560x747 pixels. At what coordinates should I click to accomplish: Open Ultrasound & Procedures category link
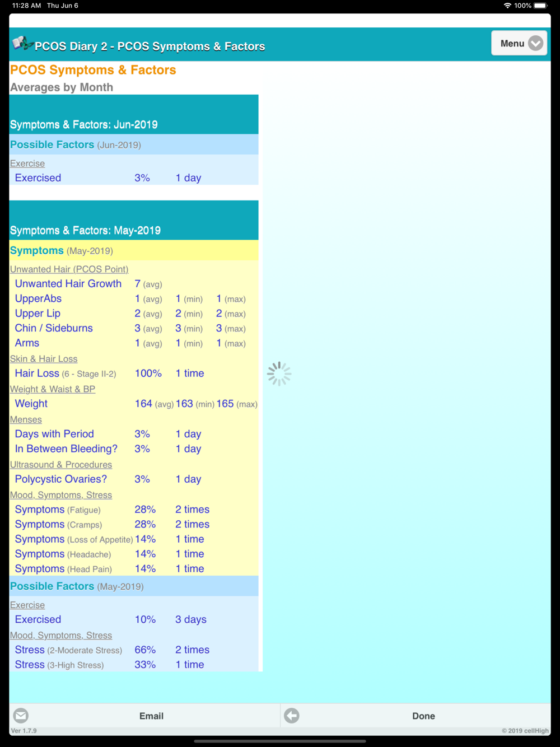pyautogui.click(x=61, y=465)
